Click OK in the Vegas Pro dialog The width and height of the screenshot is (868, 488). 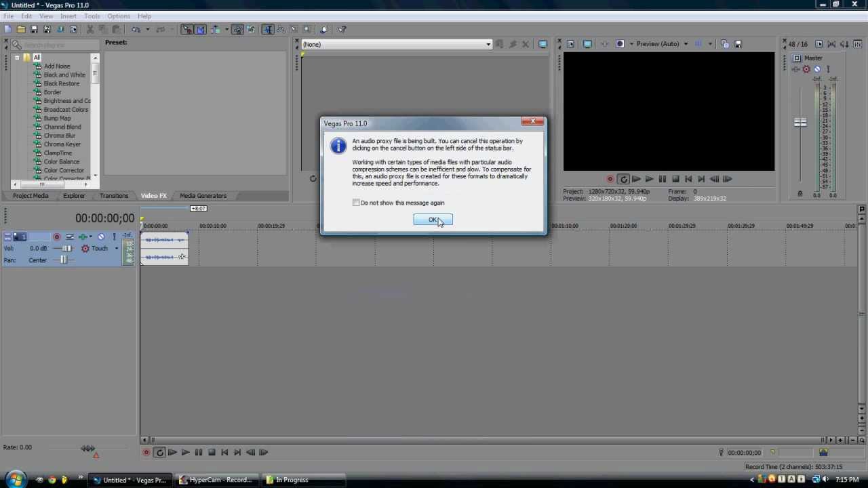tap(433, 220)
